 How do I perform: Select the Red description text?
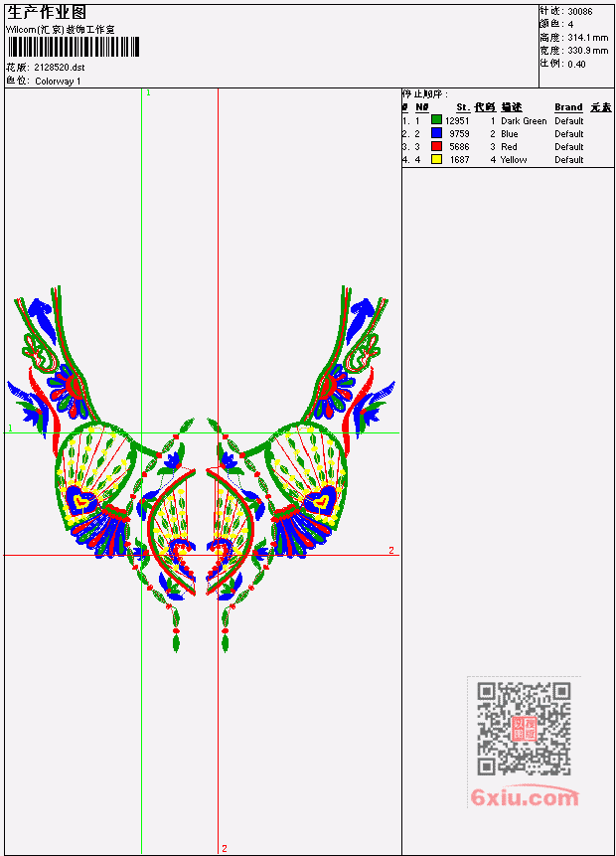point(509,147)
